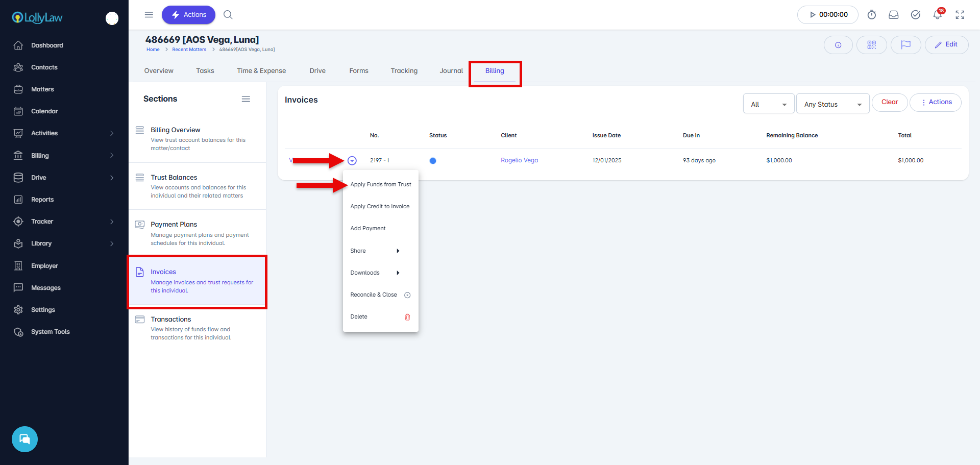
Task: Click the Clear filter button
Action: pyautogui.click(x=889, y=102)
